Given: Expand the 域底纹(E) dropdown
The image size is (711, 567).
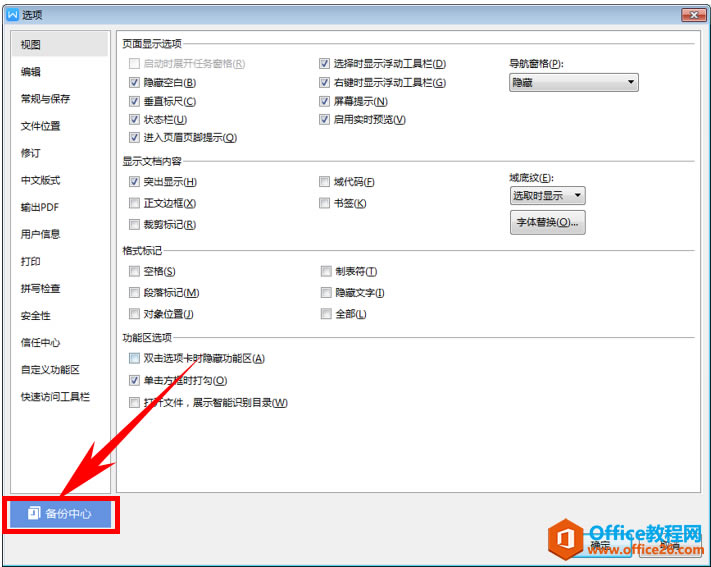Looking at the screenshot, I should point(547,196).
